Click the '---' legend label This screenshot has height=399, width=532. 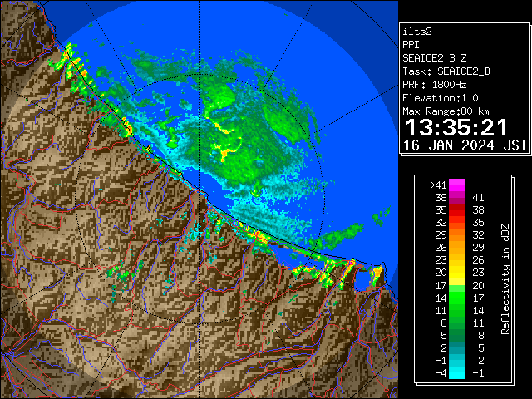click(475, 185)
